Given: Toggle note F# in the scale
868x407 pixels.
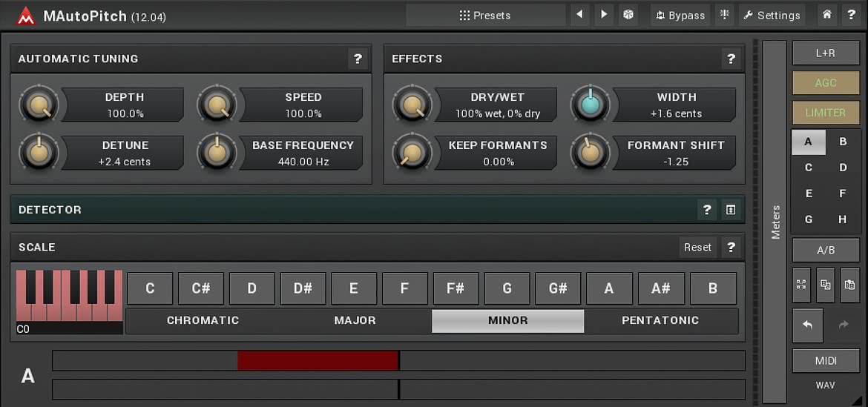Looking at the screenshot, I should 456,288.
